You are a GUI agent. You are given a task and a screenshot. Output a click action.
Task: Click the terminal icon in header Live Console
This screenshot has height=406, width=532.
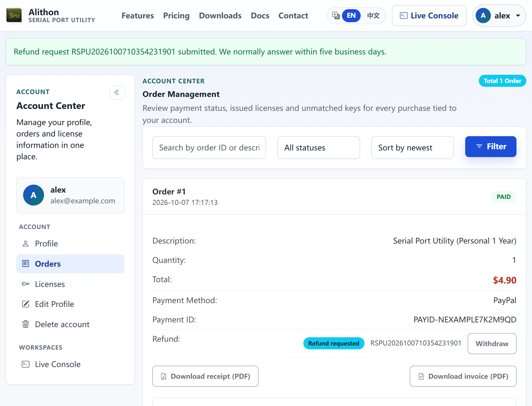tap(404, 16)
